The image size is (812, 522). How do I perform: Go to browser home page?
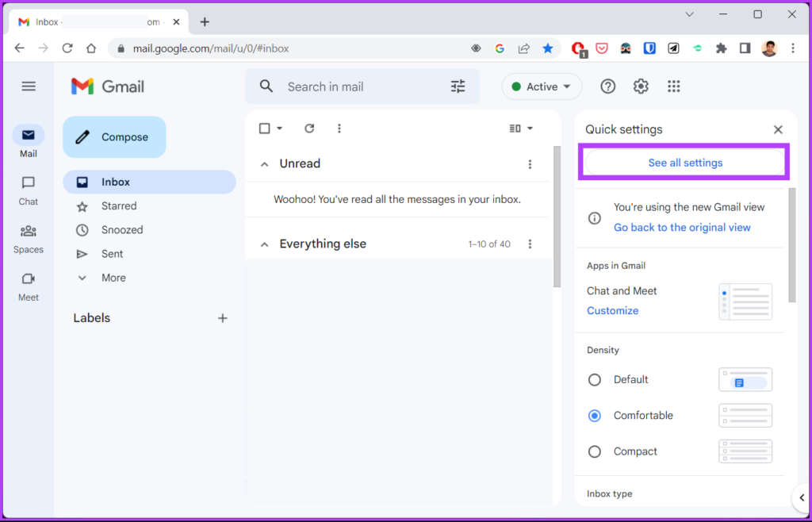(x=91, y=48)
